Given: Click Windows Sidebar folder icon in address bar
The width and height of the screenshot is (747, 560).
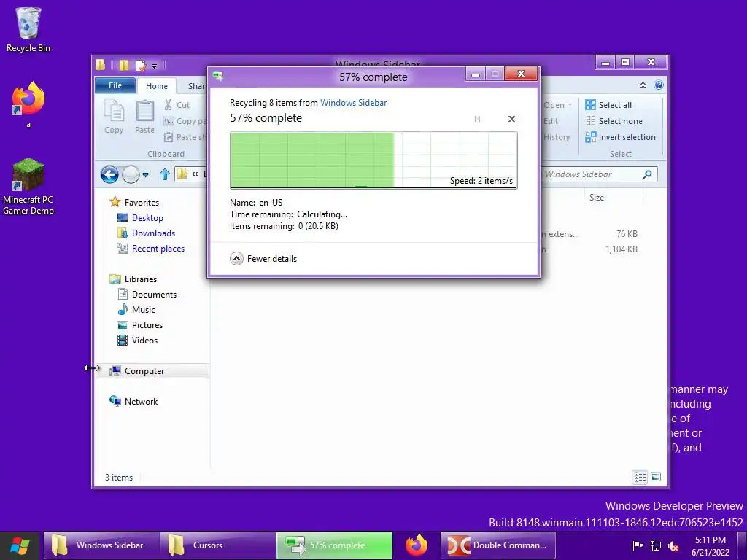Looking at the screenshot, I should tap(182, 174).
